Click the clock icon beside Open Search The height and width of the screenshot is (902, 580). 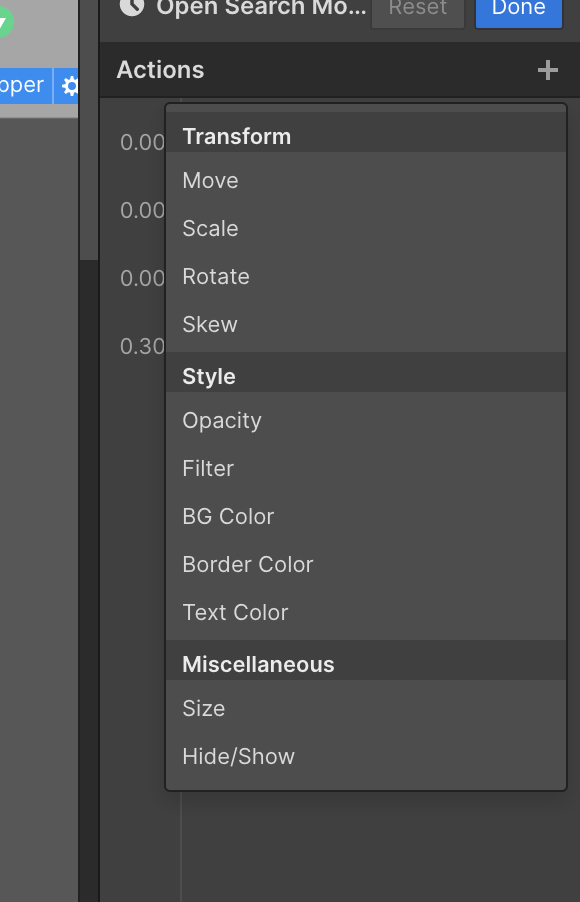pyautogui.click(x=132, y=7)
